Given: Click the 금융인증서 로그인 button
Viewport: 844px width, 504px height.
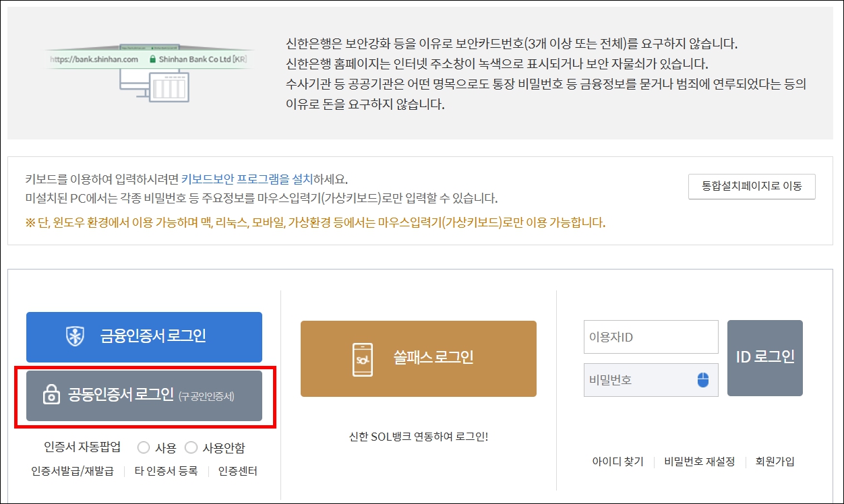Looking at the screenshot, I should (x=144, y=337).
